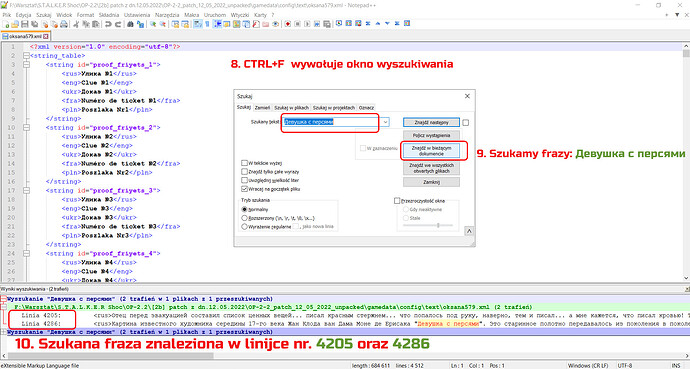Switch to the 'Oznacz' tab
Image resolution: width=690 pixels, height=369 pixels.
point(366,107)
